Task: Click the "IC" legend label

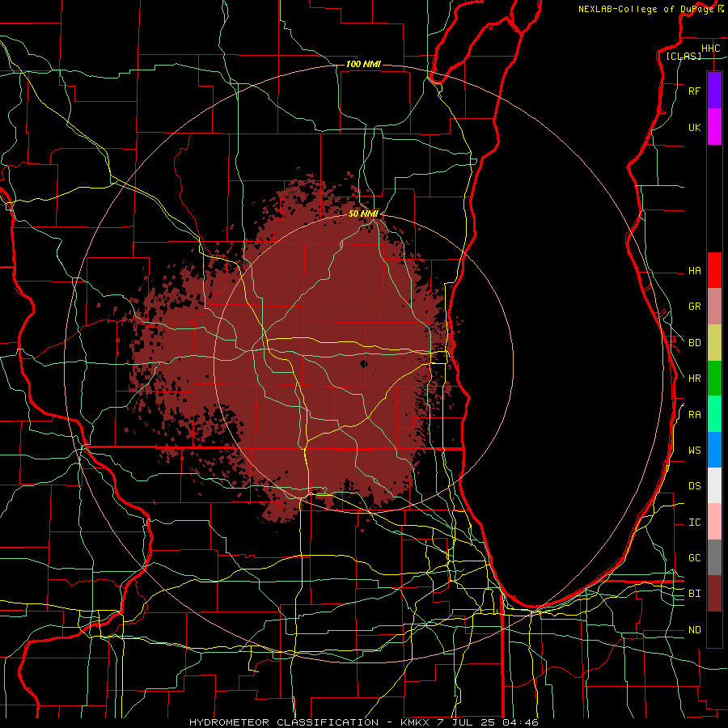Action: [x=694, y=523]
